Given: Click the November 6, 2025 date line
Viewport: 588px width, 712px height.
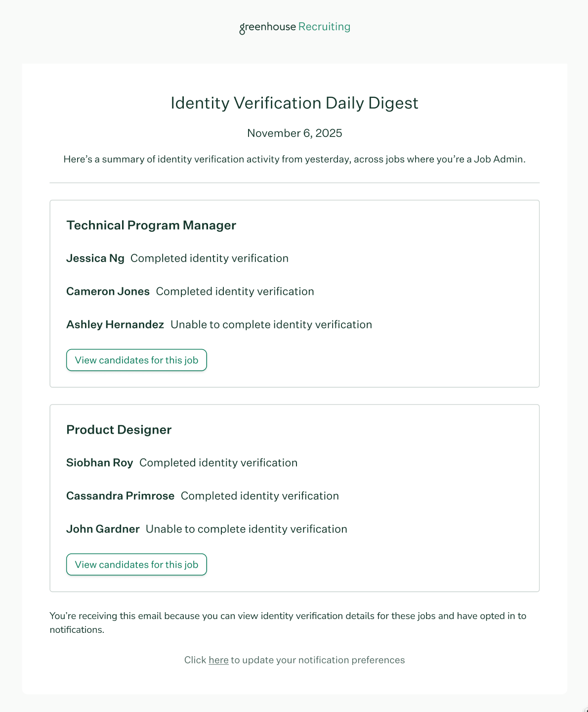Looking at the screenshot, I should click(x=294, y=133).
